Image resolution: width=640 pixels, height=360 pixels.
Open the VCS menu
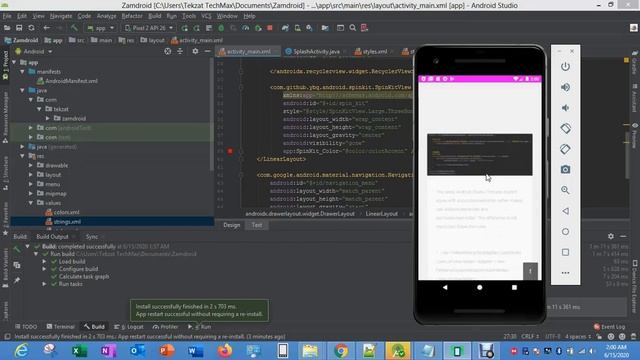pos(206,16)
